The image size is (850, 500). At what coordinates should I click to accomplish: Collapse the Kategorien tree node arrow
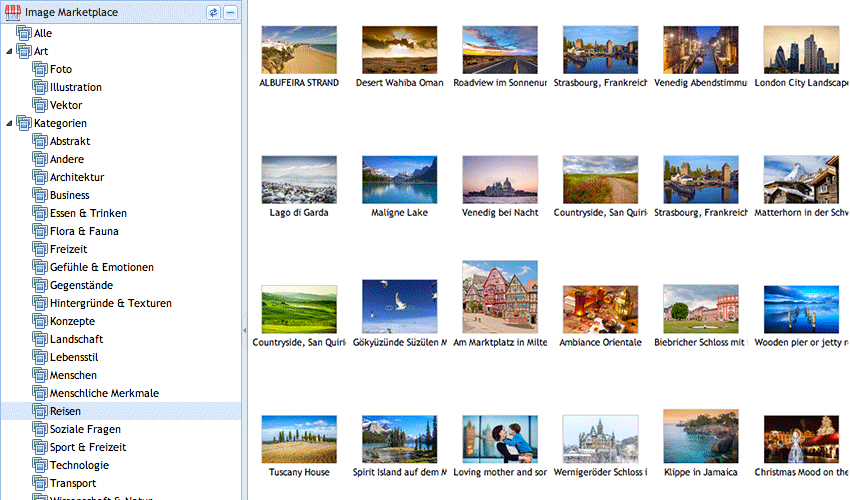click(9, 123)
